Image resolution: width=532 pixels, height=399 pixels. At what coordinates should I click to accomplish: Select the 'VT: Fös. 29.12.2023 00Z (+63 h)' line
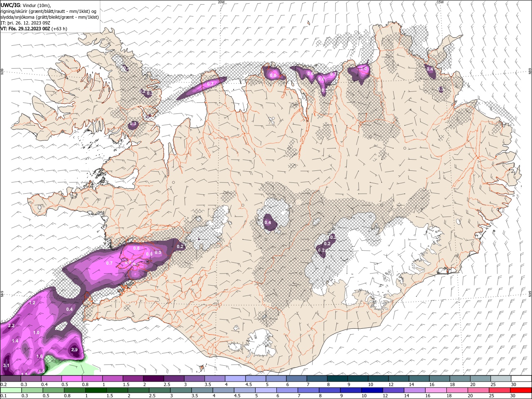tap(34, 29)
